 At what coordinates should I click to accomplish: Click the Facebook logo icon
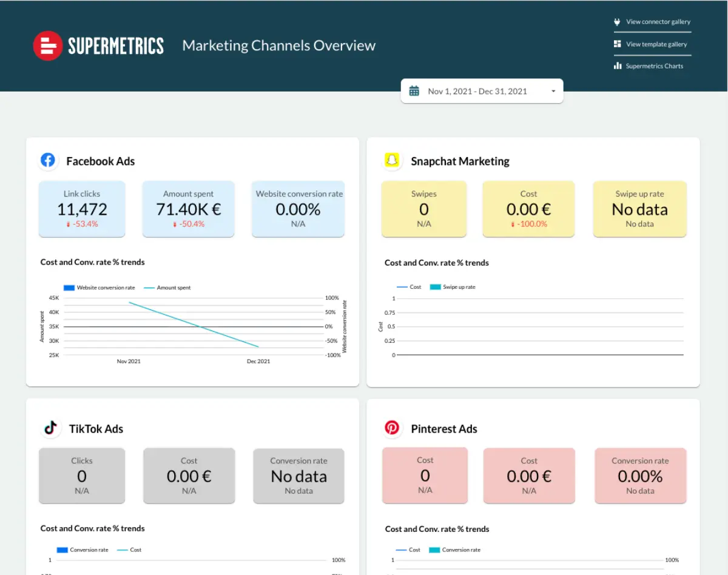48,161
